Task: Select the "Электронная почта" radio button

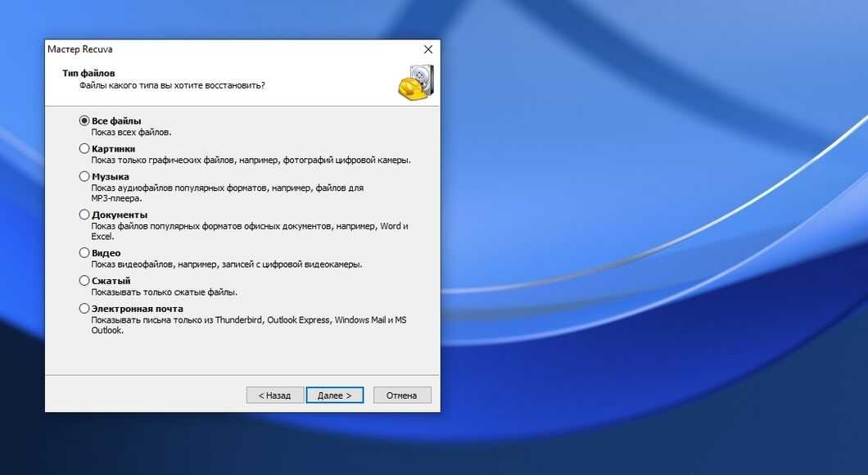Action: [x=84, y=309]
